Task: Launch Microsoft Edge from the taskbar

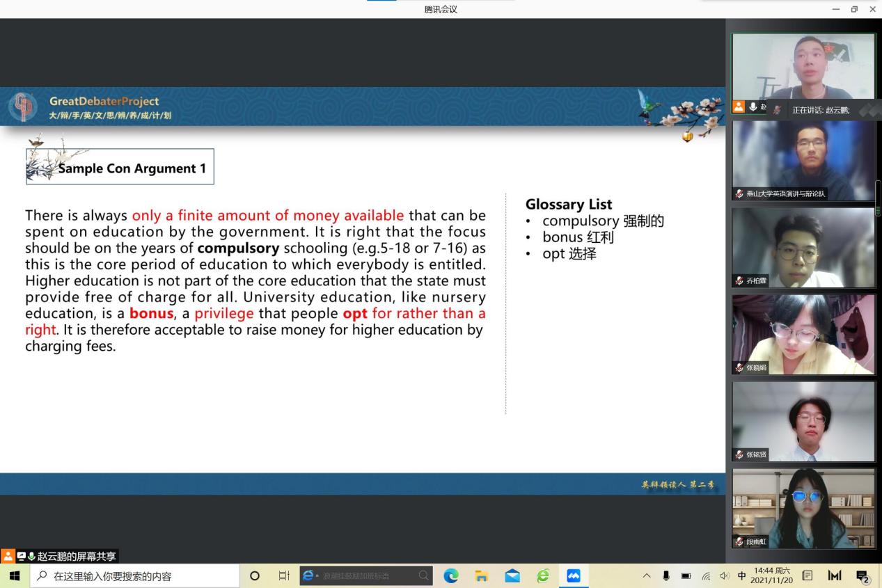Action: coord(451,576)
